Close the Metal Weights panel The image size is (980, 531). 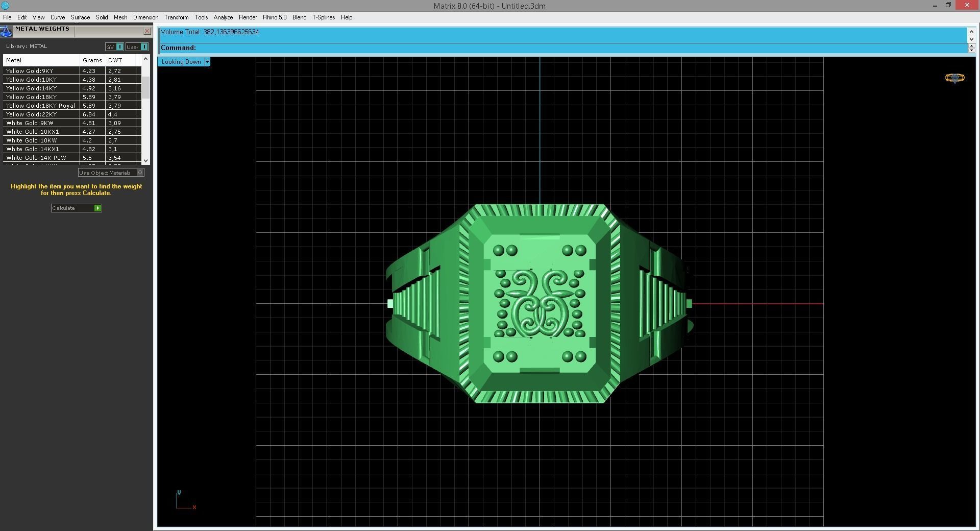[x=147, y=31]
